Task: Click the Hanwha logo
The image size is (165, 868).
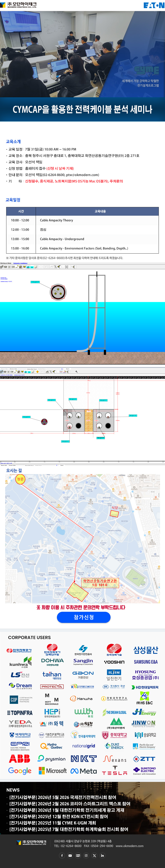Action: [81, 698]
